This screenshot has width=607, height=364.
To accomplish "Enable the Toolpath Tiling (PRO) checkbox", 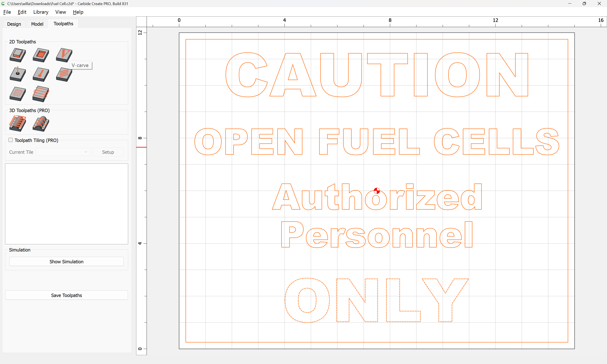I will point(11,140).
